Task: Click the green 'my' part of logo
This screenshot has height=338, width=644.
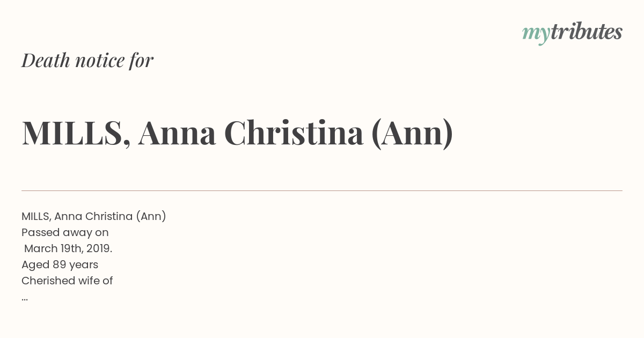Action: tap(536, 34)
